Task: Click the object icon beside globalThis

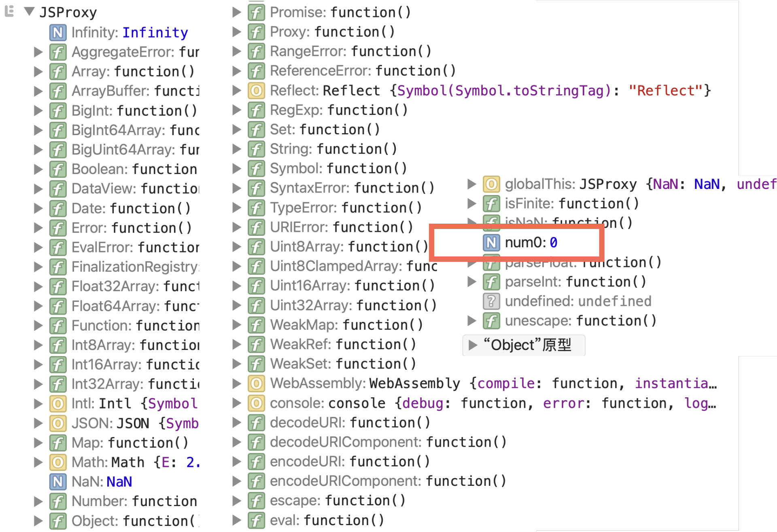Action: pyautogui.click(x=491, y=184)
